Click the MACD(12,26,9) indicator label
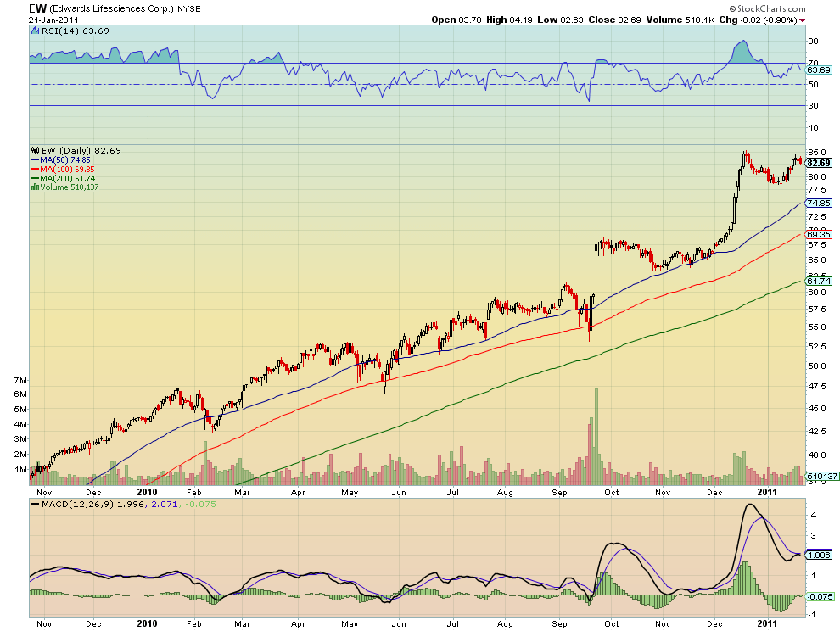The width and height of the screenshot is (840, 631). 78,504
